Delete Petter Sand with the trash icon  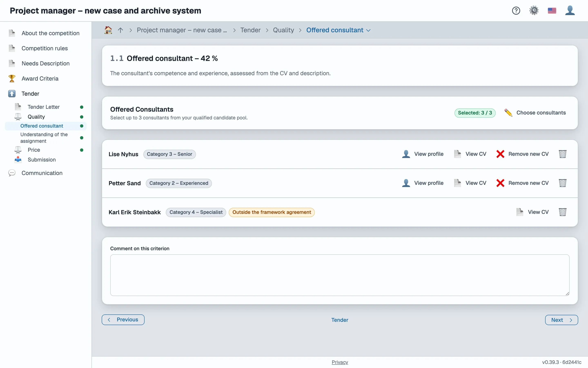pos(562,183)
